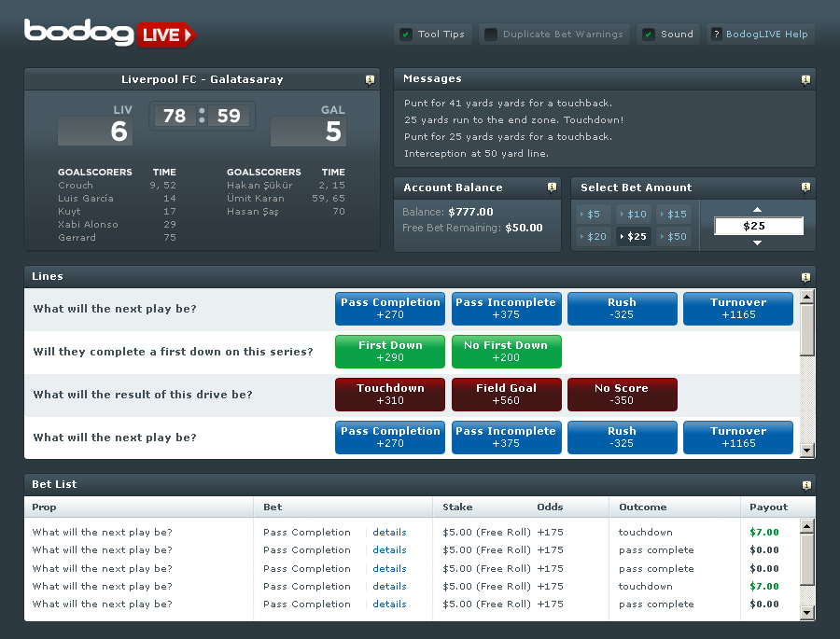Click goalscorer Hasan Şaş
Screen dimensions: 840x639
[253, 212]
